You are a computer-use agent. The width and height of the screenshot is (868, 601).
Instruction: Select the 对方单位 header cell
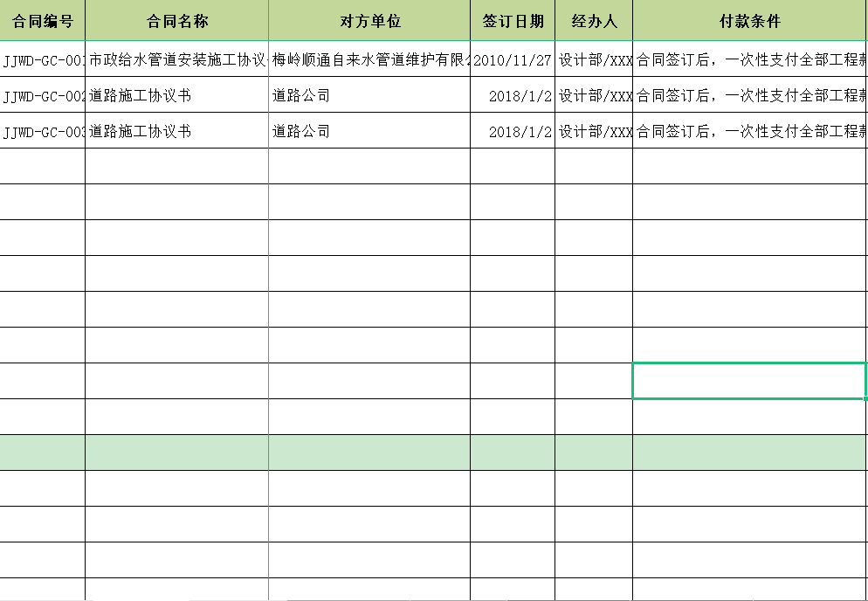pyautogui.click(x=367, y=19)
